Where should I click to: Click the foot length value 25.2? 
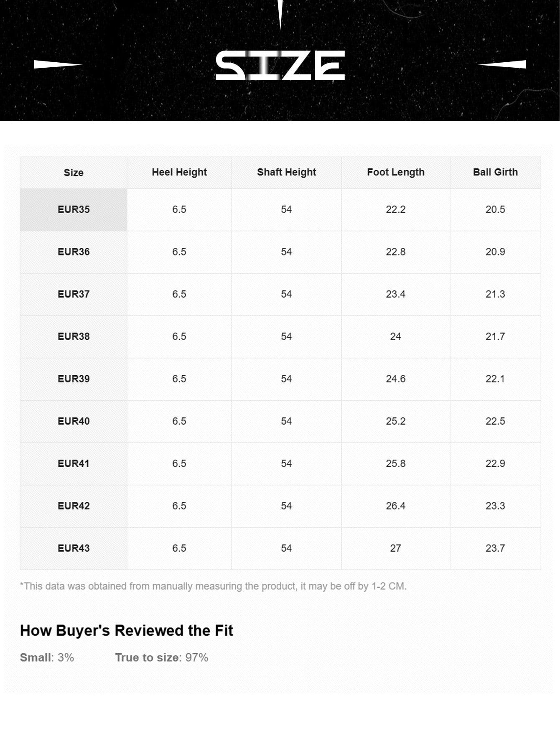[x=395, y=421]
